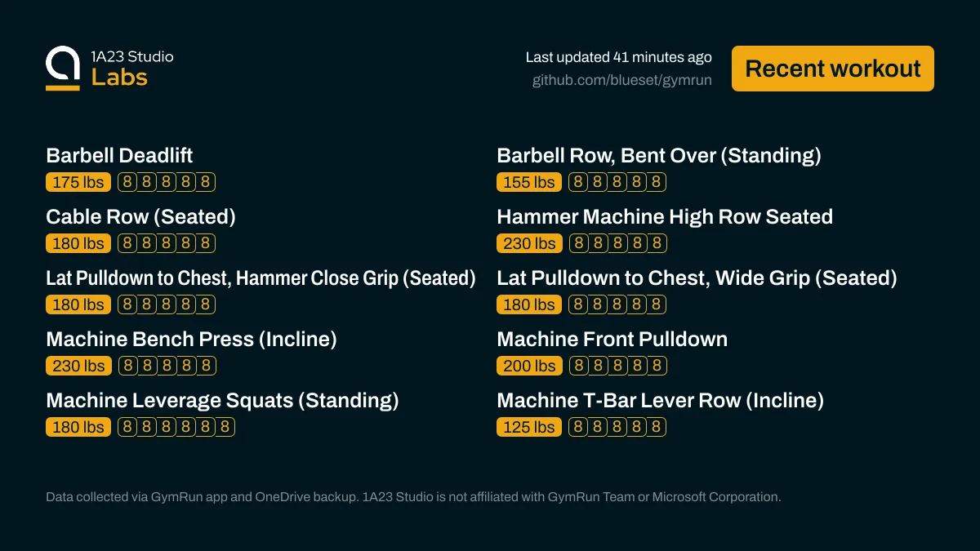Screen dimensions: 980x551
Task: Select the Machine T-Bar Lever Row (Incline) title
Action: 660,401
